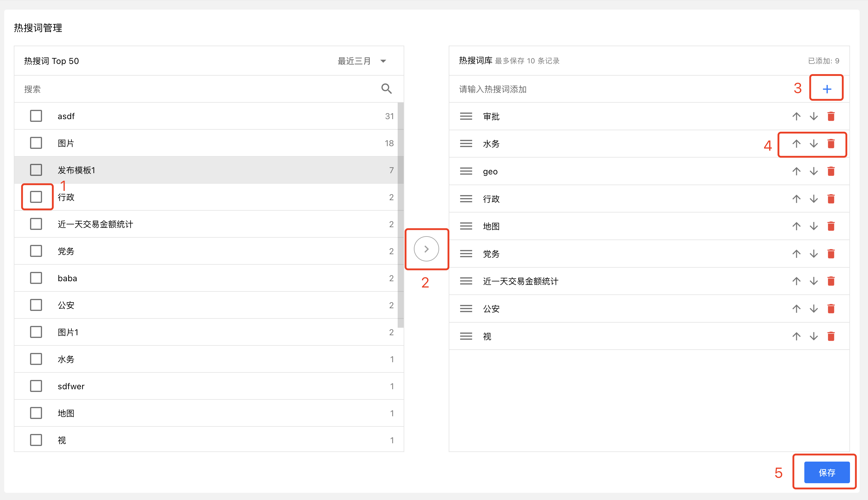The width and height of the screenshot is (868, 500).
Task: Move library 地图 up one position
Action: [x=796, y=226]
